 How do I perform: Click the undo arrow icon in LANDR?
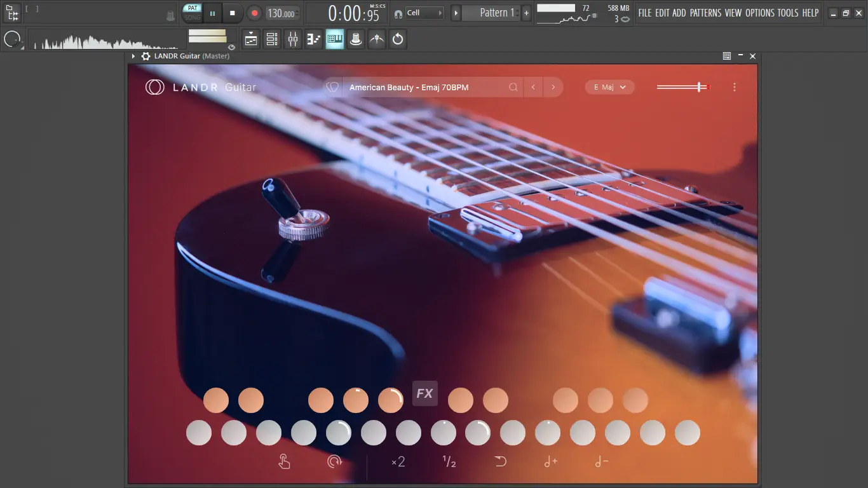click(x=500, y=461)
